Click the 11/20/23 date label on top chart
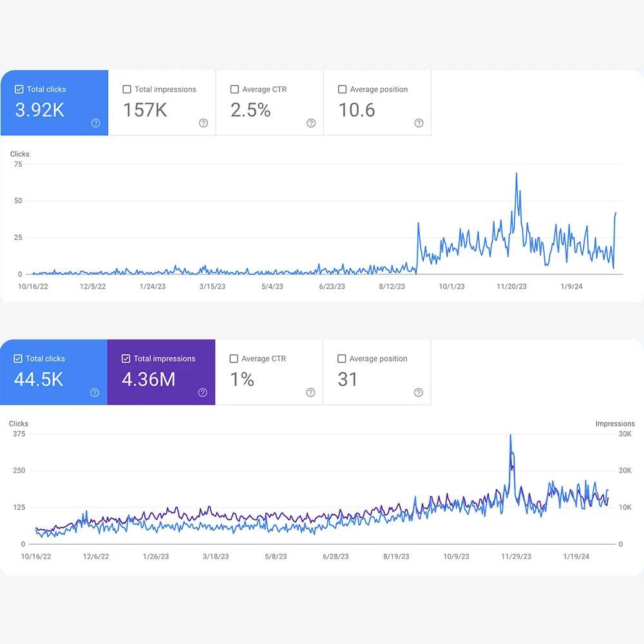This screenshot has width=644, height=644. (x=512, y=287)
